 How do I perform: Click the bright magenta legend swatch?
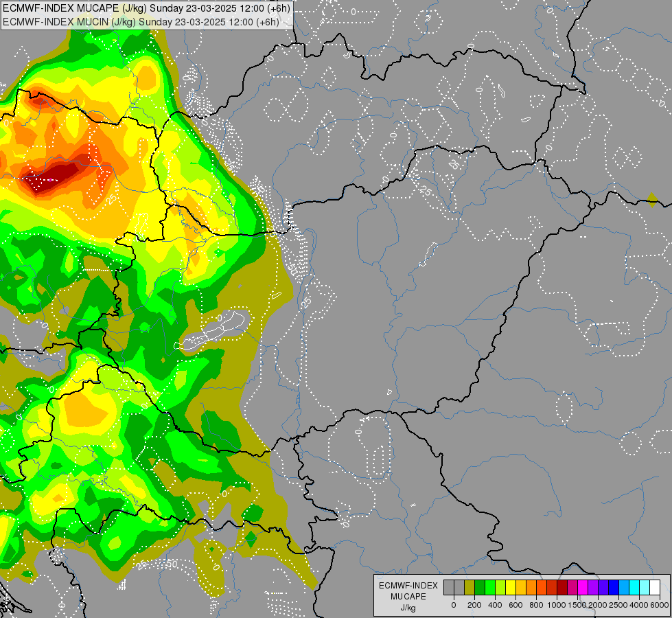[583, 587]
